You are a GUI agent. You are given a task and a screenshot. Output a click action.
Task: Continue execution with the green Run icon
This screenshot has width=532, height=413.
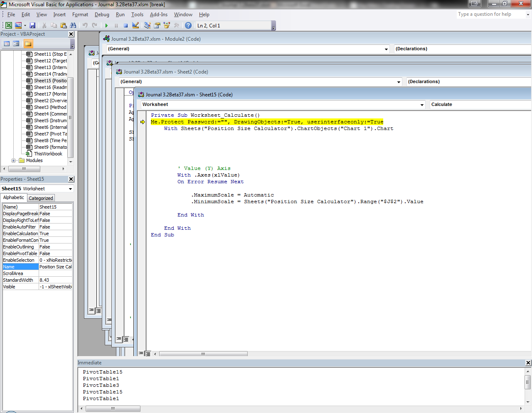click(x=106, y=25)
